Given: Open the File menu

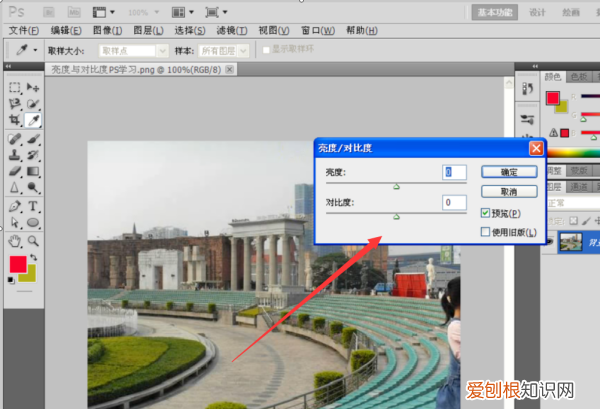Looking at the screenshot, I should [24, 31].
